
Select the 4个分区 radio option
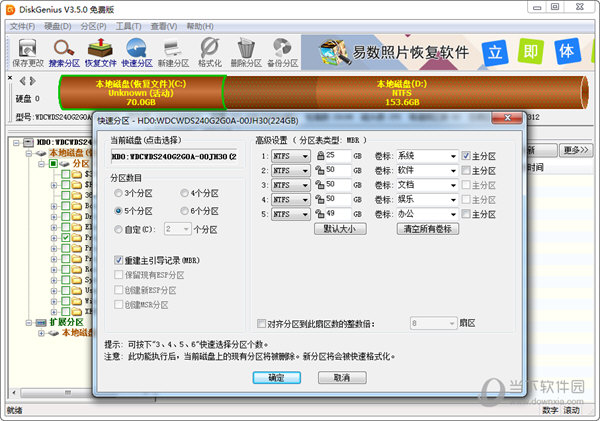tap(199, 193)
